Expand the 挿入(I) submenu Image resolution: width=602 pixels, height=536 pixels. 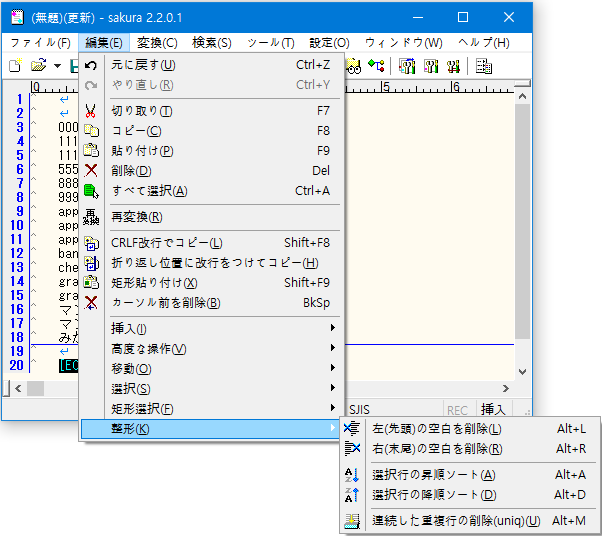210,329
